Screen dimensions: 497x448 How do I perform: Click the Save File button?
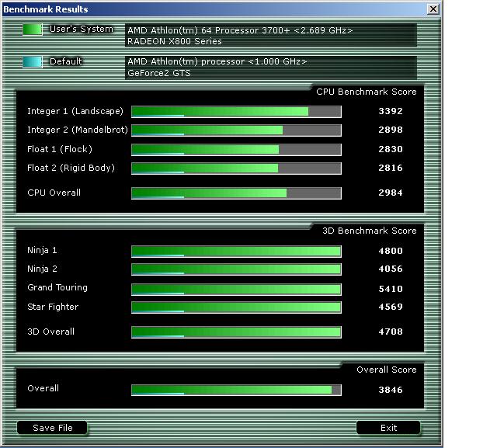53,428
